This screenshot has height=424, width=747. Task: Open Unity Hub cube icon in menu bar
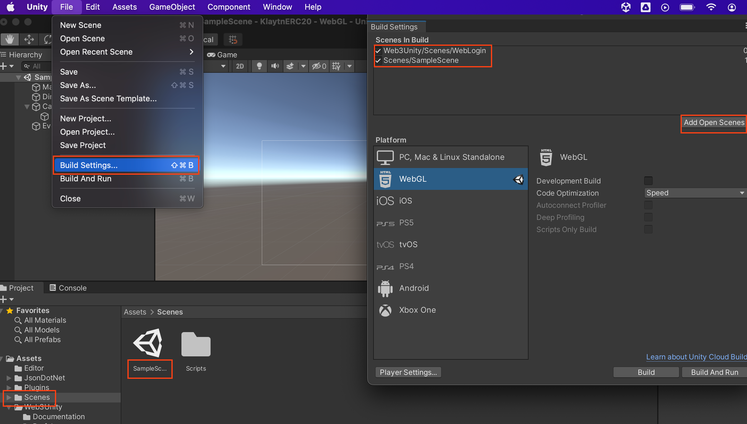click(x=626, y=7)
